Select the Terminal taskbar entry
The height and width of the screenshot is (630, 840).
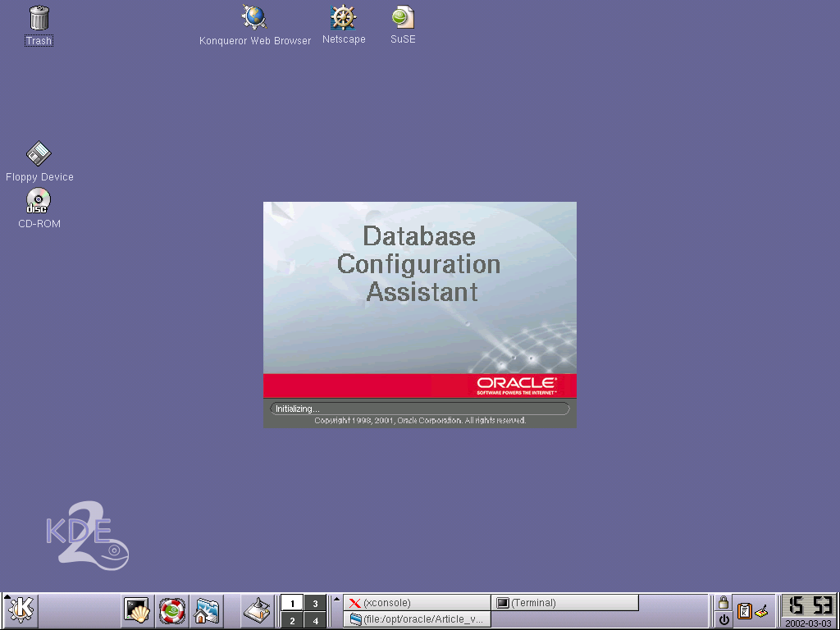[564, 603]
